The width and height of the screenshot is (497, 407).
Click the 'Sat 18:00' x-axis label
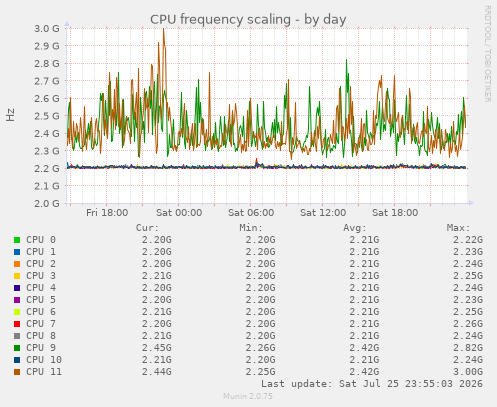(395, 213)
